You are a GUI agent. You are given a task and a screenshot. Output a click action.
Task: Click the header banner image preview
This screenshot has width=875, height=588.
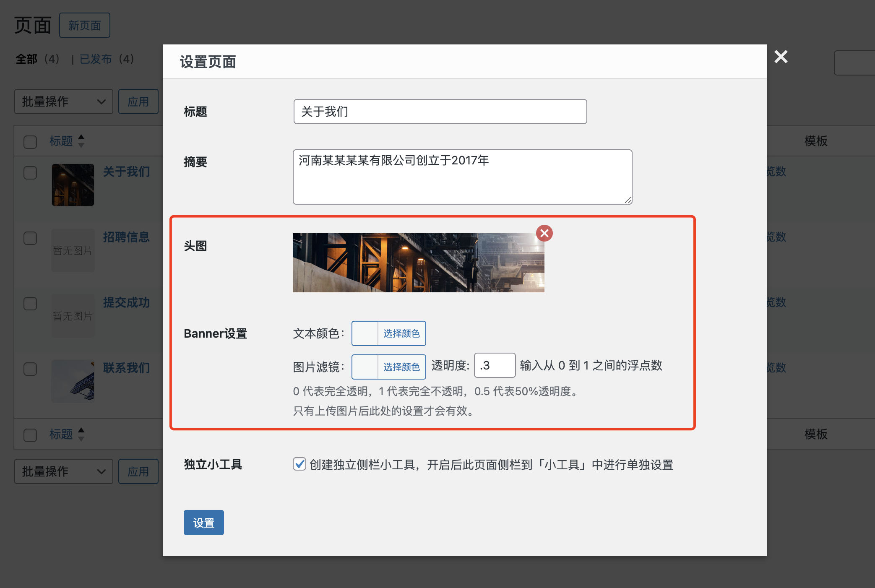[x=418, y=263]
